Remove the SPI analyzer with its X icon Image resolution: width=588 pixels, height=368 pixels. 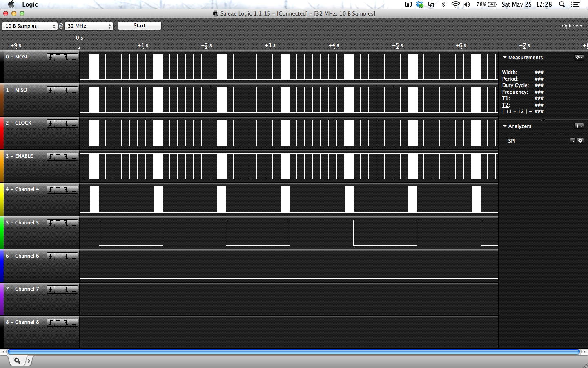coord(572,141)
